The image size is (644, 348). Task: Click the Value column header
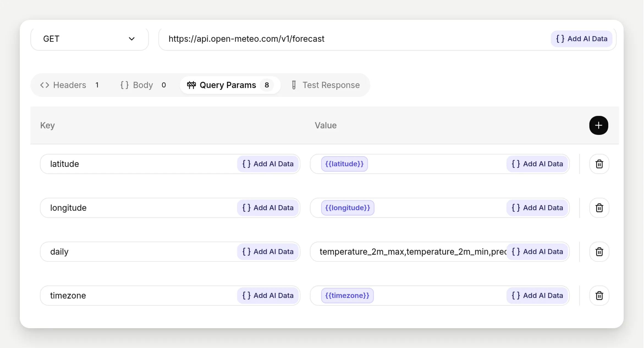pos(326,125)
